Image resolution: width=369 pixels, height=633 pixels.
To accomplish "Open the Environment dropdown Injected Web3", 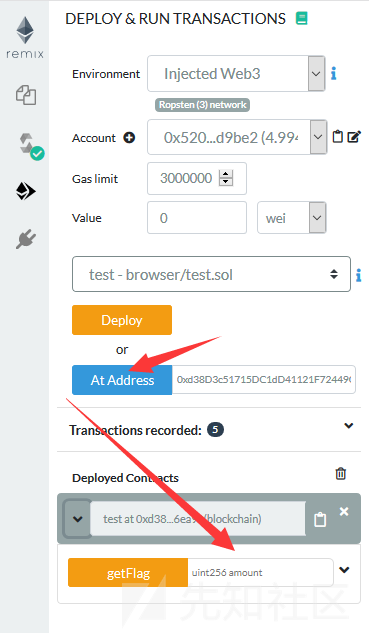I will click(x=236, y=73).
